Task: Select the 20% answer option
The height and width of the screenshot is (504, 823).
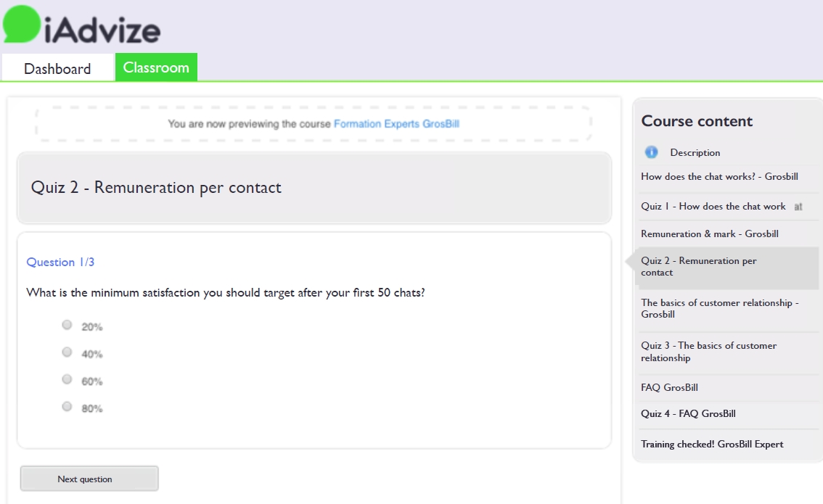Action: 67,325
